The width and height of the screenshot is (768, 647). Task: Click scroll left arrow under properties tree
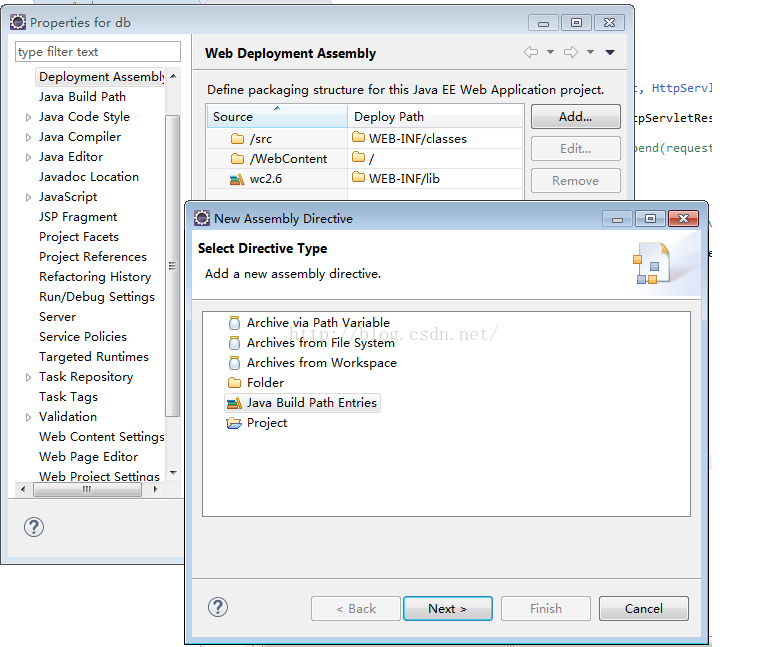pyautogui.click(x=23, y=489)
